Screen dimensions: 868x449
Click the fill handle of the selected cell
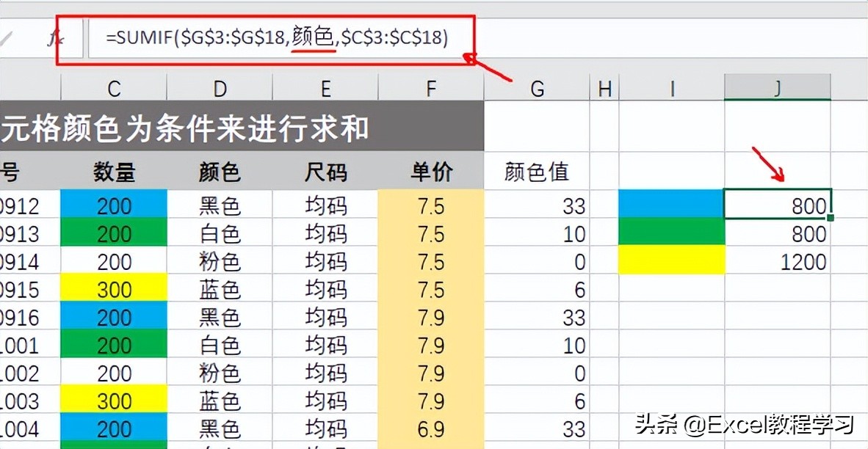[x=830, y=218]
